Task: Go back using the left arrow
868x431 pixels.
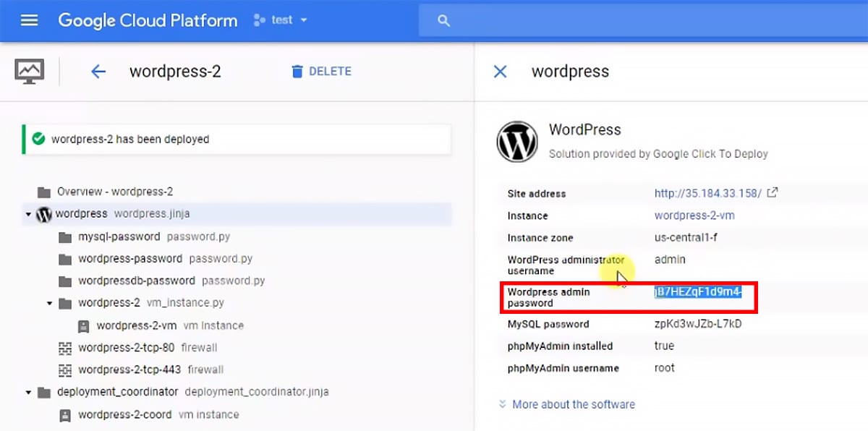Action: [98, 71]
